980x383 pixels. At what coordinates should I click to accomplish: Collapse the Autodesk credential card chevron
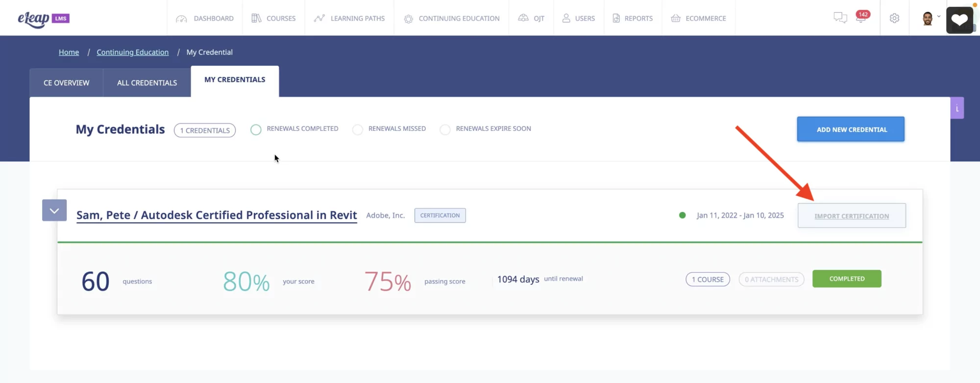coord(54,210)
